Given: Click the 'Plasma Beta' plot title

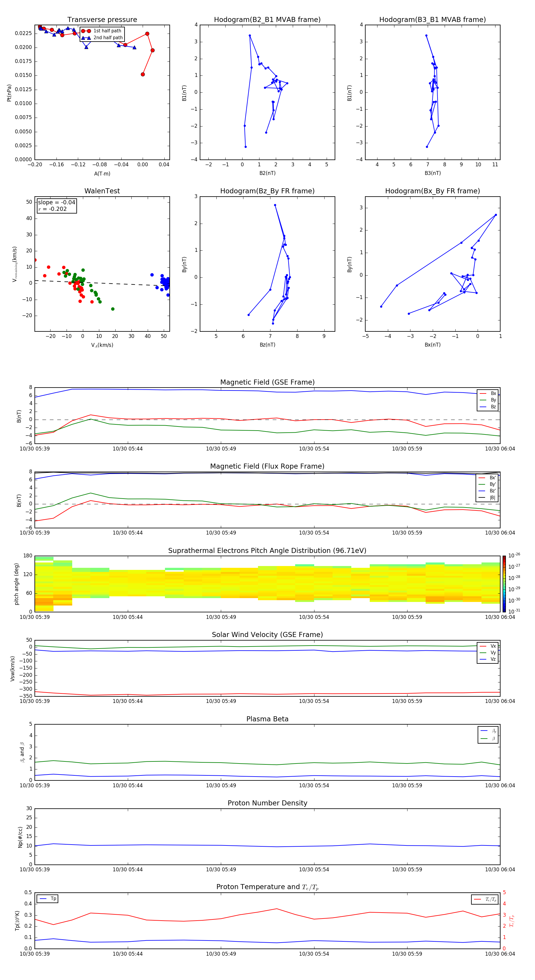Looking at the screenshot, I should (x=267, y=719).
